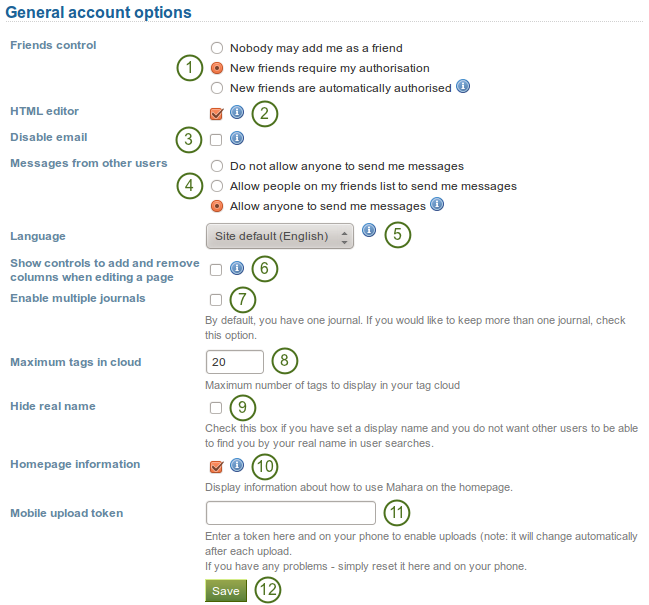The width and height of the screenshot is (649, 605).
Task: Select 'Do not allow anyone to send me messages'
Action: 217,166
